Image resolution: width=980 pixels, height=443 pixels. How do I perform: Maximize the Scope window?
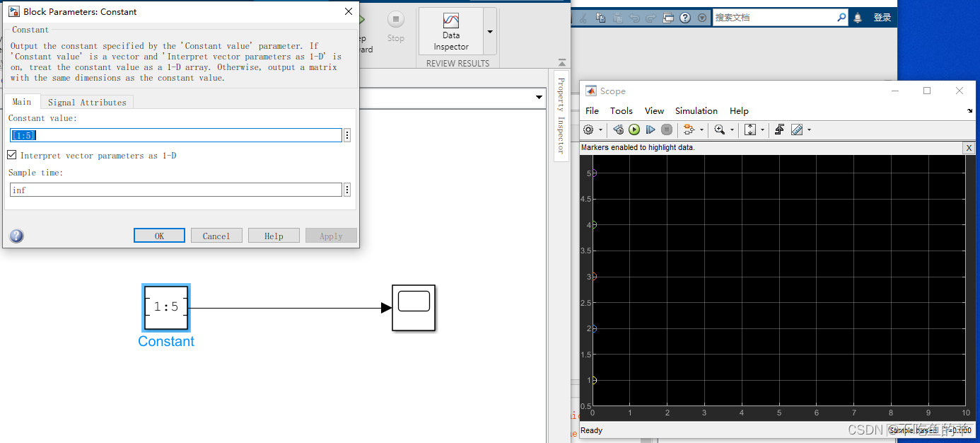(927, 91)
